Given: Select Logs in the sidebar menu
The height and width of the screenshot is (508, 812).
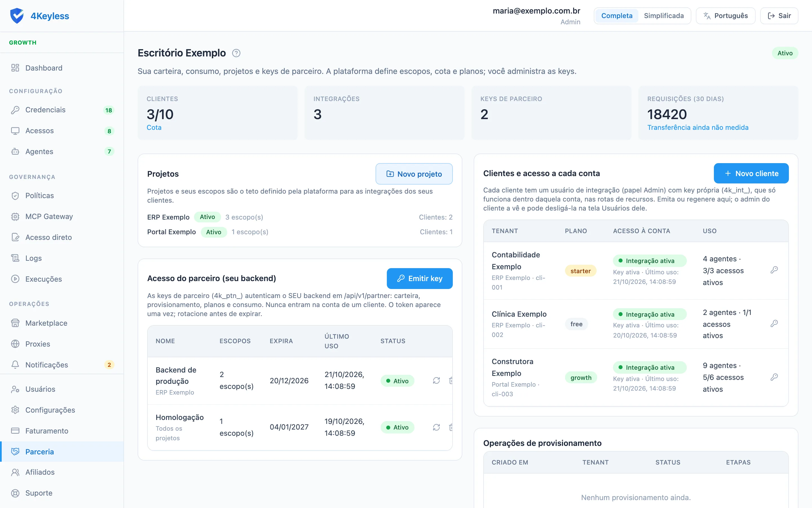Looking at the screenshot, I should point(62,258).
